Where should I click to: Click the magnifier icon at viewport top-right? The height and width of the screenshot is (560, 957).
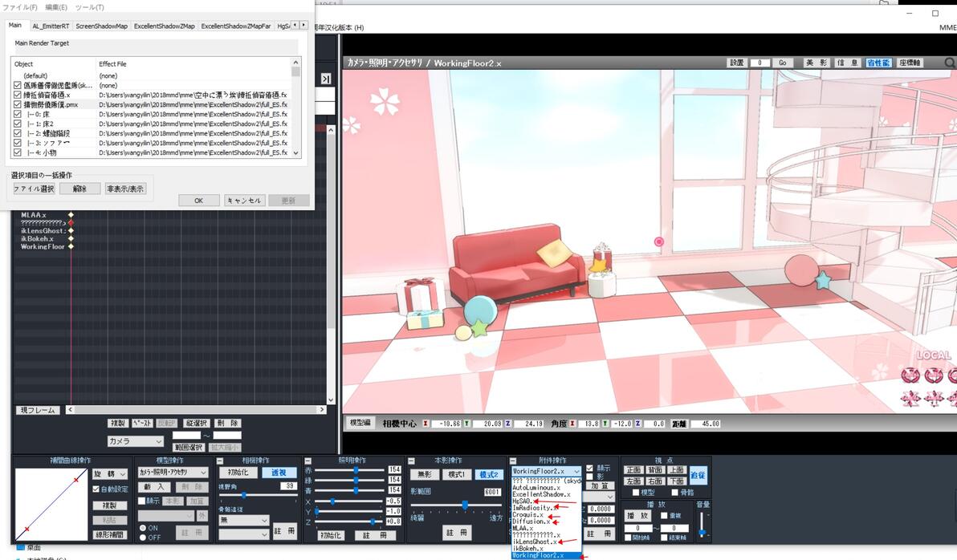point(950,63)
